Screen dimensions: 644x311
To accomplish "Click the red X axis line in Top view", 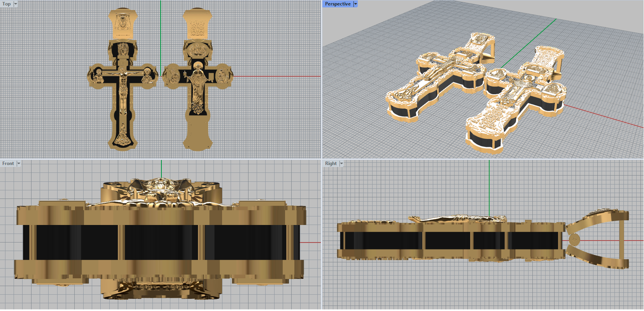I will 278,76.
